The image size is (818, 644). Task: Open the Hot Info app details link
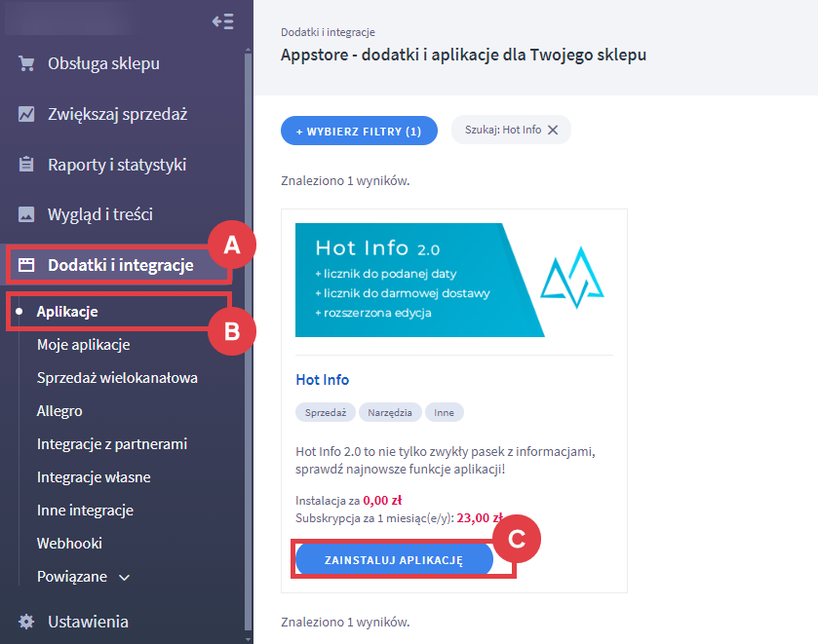(322, 380)
